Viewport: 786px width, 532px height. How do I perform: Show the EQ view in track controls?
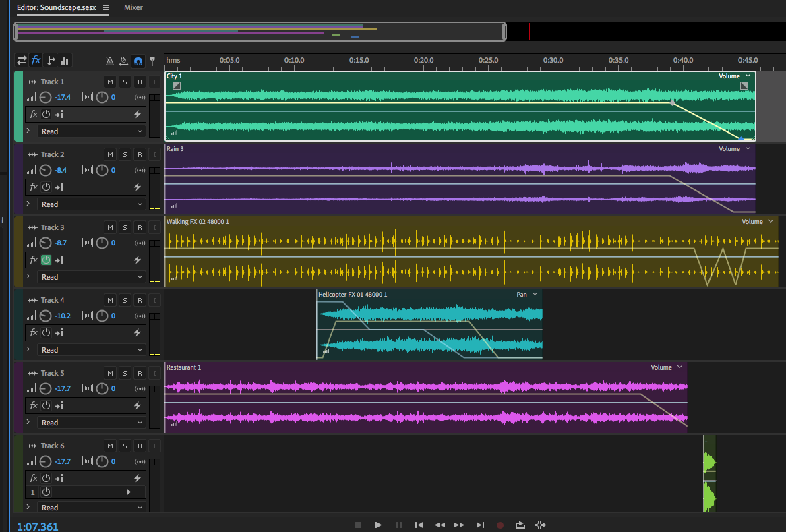pyautogui.click(x=65, y=61)
